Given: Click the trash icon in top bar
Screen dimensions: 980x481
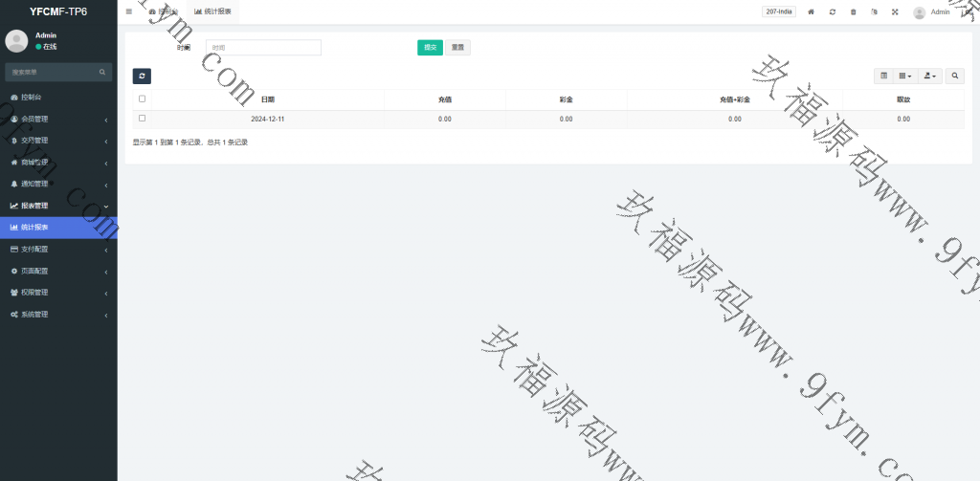Looking at the screenshot, I should point(853,12).
